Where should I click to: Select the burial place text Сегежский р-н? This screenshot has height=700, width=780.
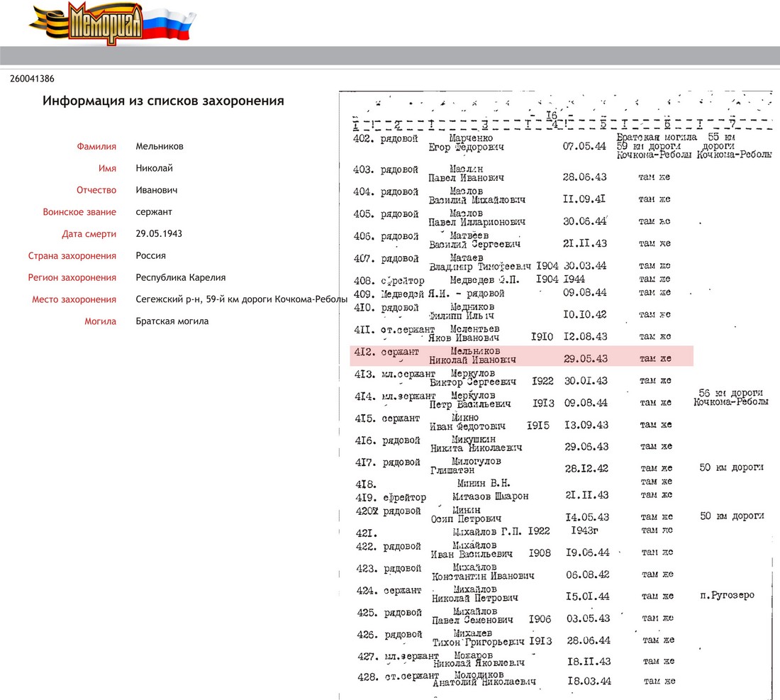(x=167, y=299)
